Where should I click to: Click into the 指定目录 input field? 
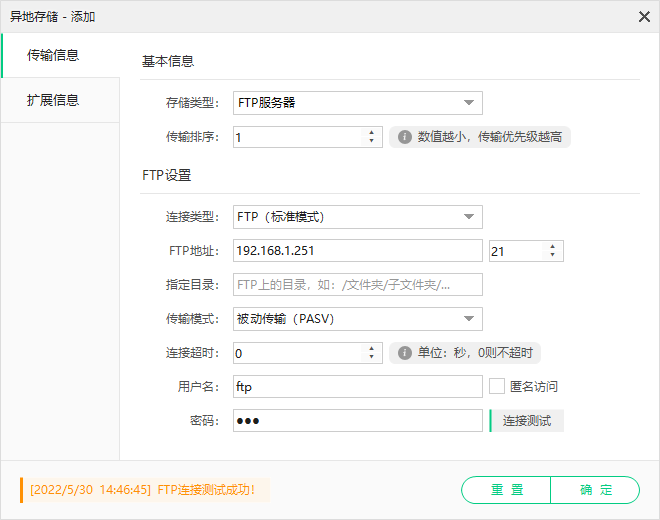tap(358, 285)
